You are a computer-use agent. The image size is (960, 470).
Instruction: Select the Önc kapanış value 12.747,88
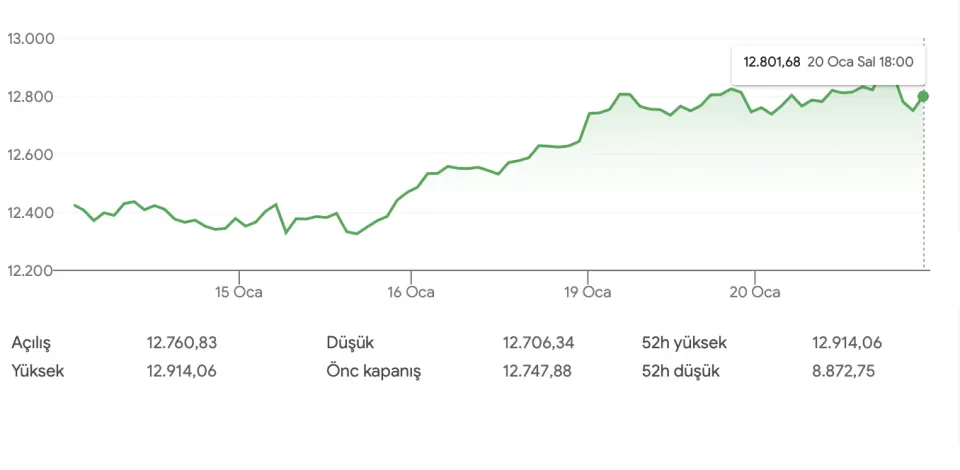[x=538, y=371]
